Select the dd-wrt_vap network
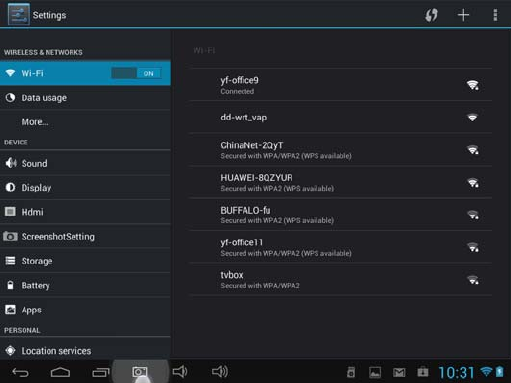 (x=341, y=117)
